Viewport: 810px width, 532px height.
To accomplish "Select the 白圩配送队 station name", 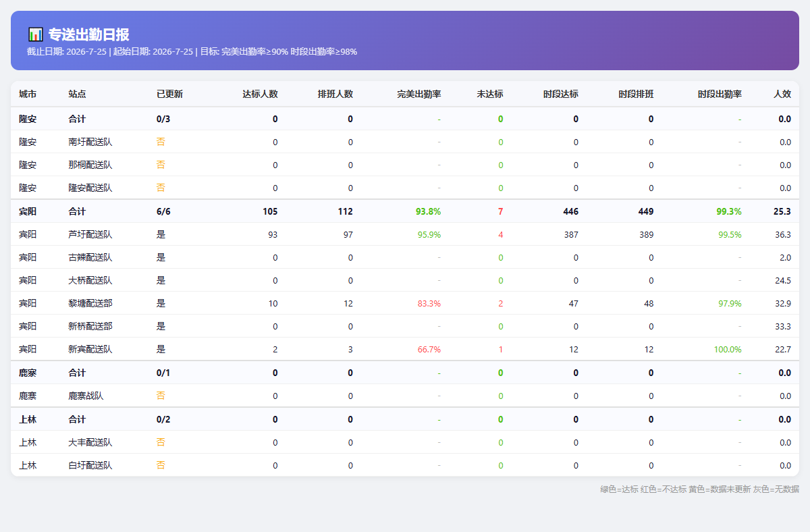I will click(x=90, y=465).
